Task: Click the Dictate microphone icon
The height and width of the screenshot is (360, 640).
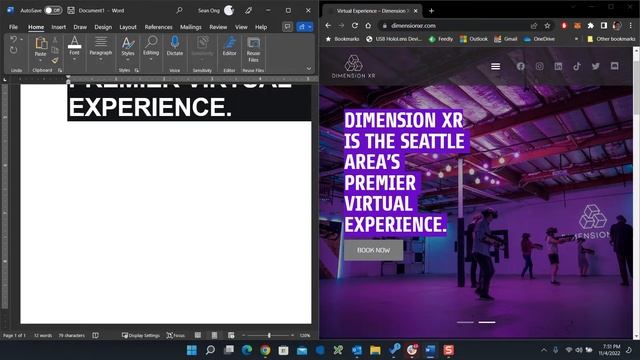Action: tap(175, 42)
